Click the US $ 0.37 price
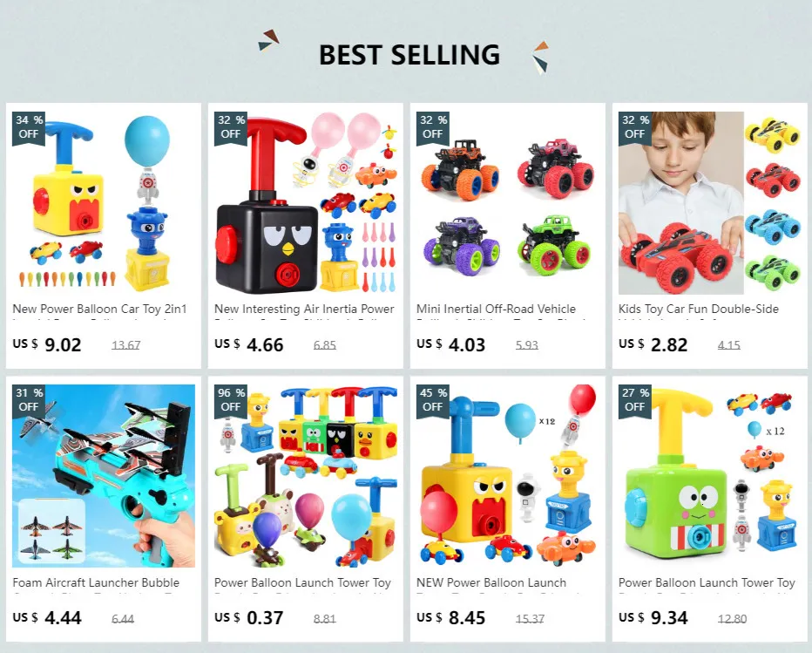 (249, 618)
